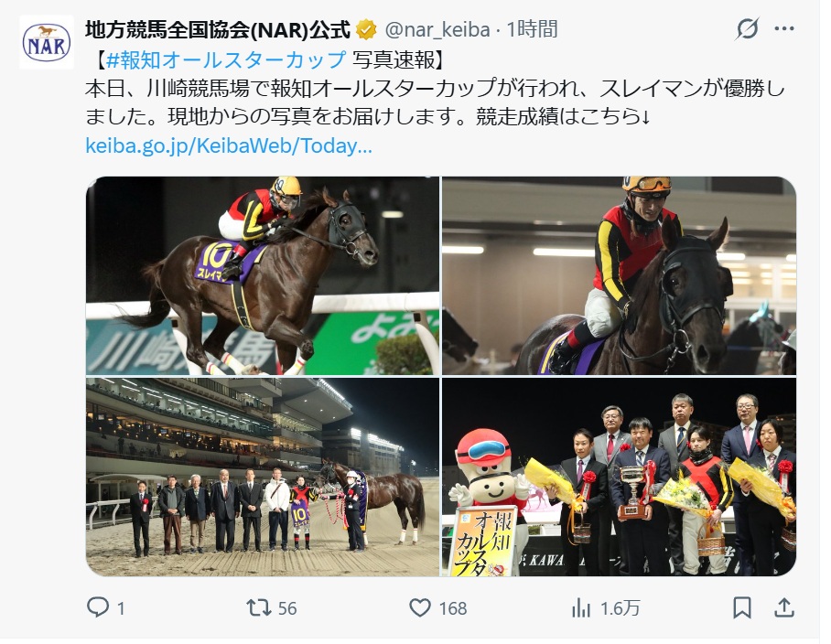Screen dimensions: 831x644
Task: Open the three-dot more options menu
Action: [x=783, y=28]
